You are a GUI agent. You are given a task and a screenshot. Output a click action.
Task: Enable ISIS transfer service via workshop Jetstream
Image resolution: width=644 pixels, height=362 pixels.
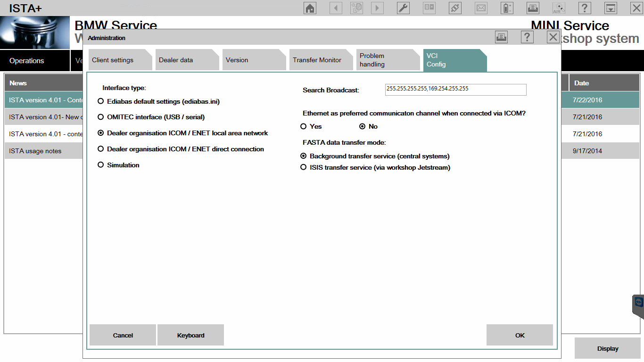click(303, 167)
